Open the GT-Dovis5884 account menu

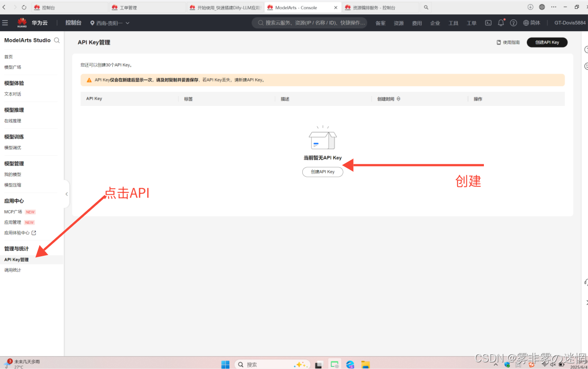570,23
